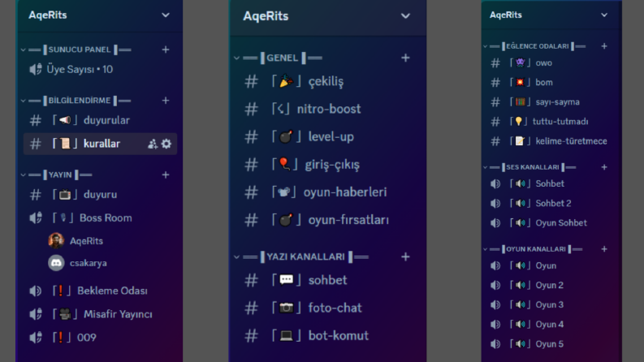Click hash icon beside çekiliş channel
Viewport: 644px width, 362px height.
pos(252,82)
